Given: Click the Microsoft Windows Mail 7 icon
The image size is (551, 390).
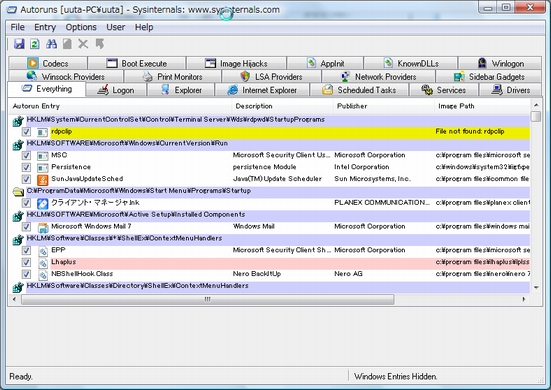Looking at the screenshot, I should [43, 227].
